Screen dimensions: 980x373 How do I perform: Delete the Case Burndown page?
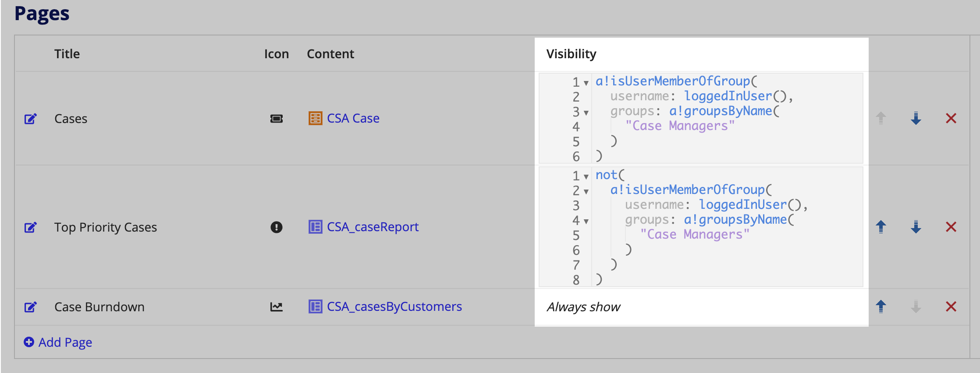pos(951,306)
